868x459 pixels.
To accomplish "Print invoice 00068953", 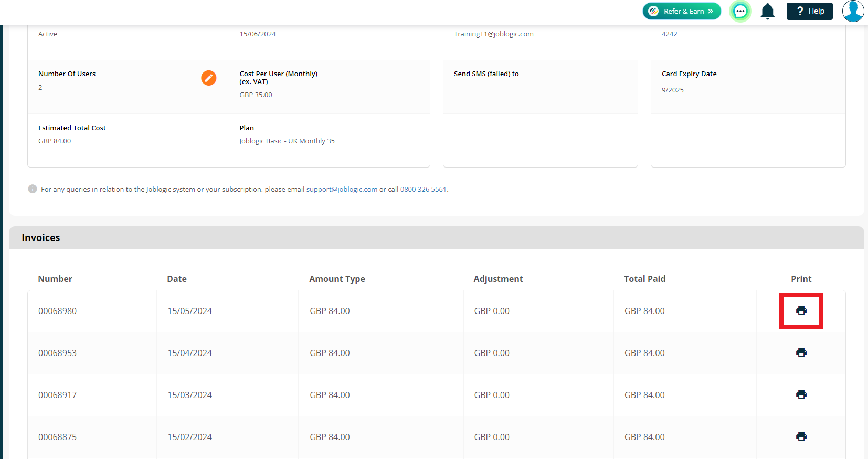I will [801, 352].
